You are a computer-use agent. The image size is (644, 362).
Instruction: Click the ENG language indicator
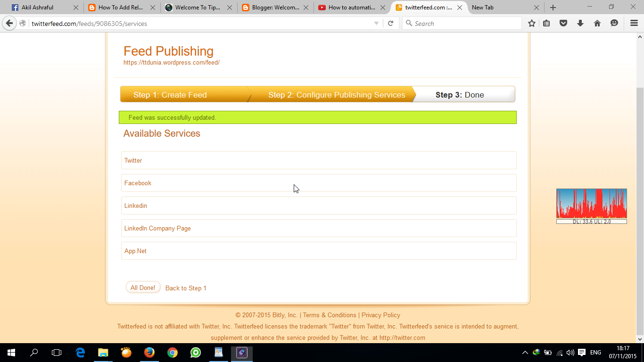pos(595,353)
